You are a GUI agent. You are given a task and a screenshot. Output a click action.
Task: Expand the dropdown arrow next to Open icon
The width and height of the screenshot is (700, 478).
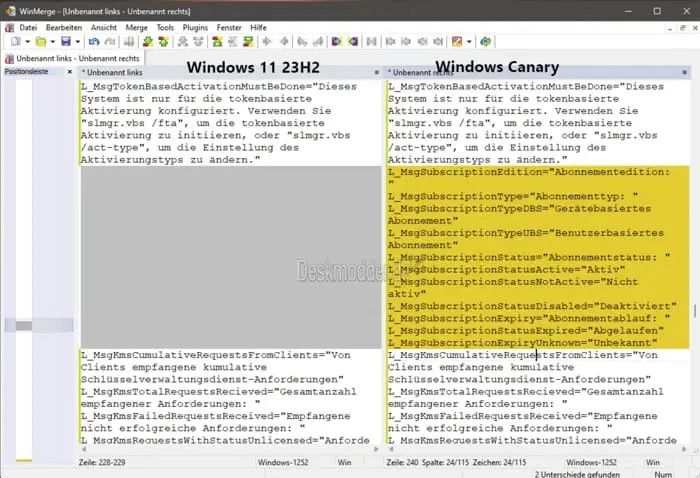[x=52, y=42]
